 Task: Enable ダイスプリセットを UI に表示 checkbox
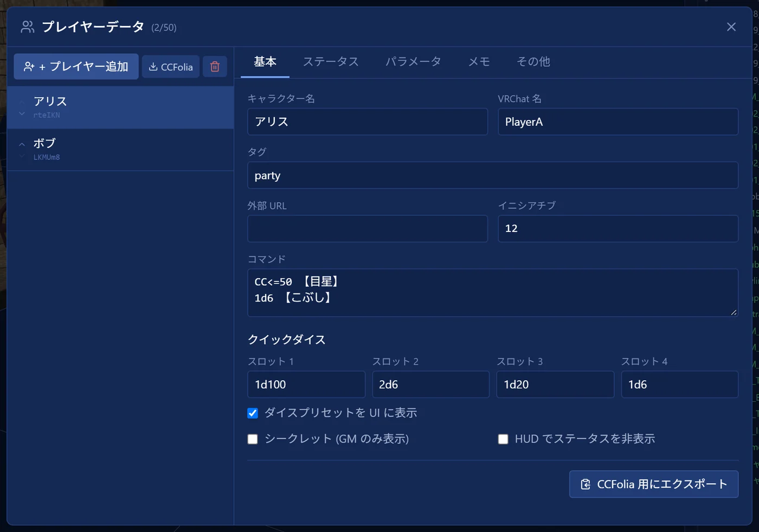coord(253,413)
